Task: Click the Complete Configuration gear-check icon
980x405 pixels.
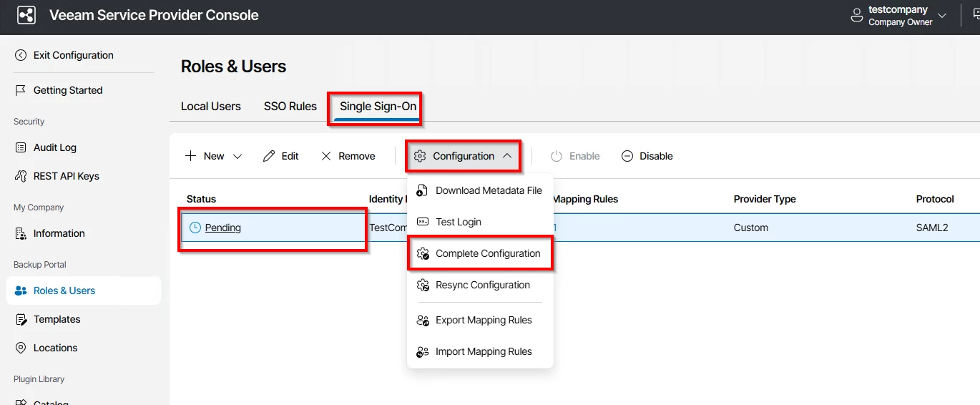Action: point(423,253)
